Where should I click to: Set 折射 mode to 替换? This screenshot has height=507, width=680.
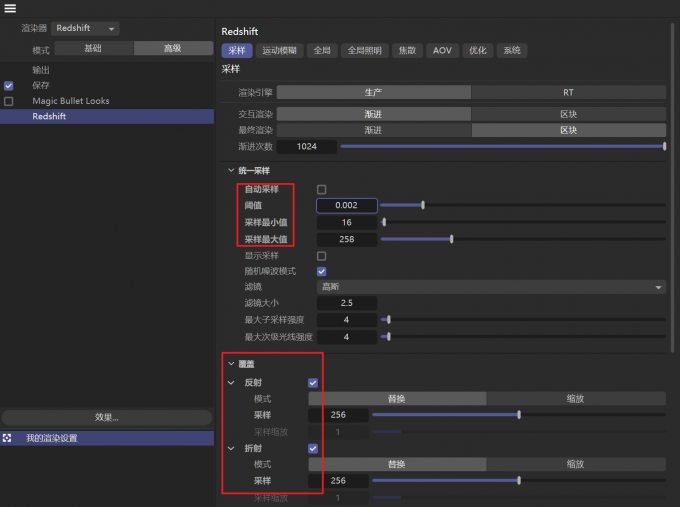click(397, 464)
